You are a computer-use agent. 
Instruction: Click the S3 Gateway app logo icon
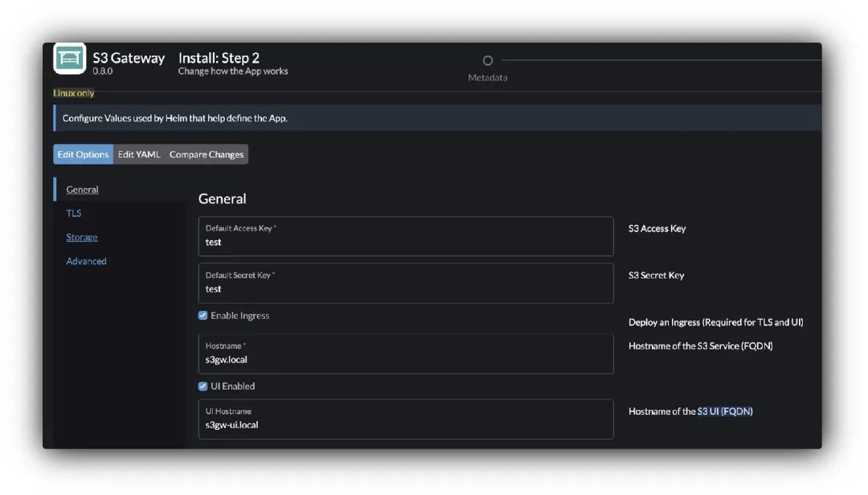click(69, 58)
